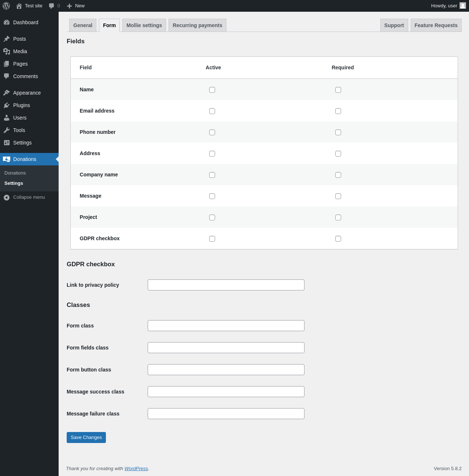Click the Users person icon

click(7, 118)
